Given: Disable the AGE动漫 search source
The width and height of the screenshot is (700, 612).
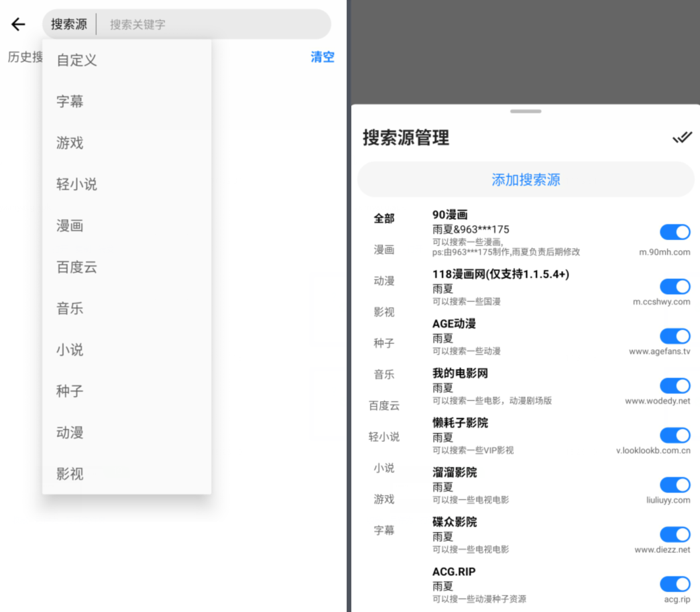Looking at the screenshot, I should pos(675,336).
